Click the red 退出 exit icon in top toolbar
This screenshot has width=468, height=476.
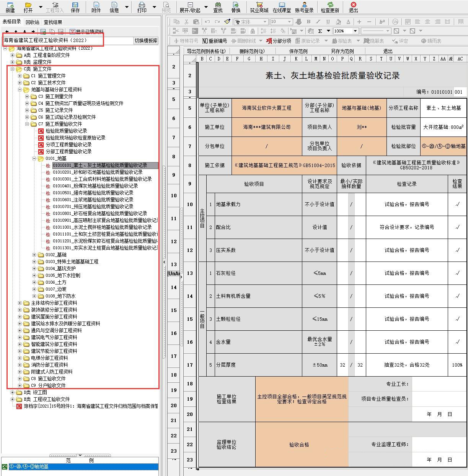point(353,7)
